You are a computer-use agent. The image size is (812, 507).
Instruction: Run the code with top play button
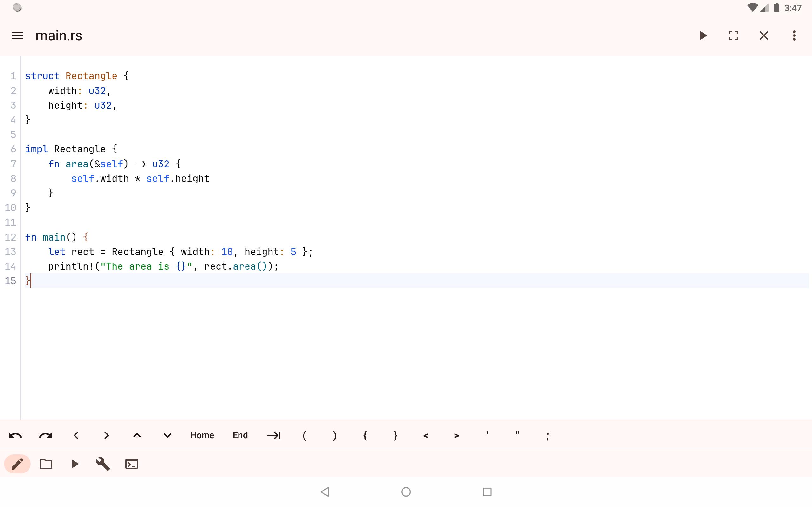[x=703, y=35]
